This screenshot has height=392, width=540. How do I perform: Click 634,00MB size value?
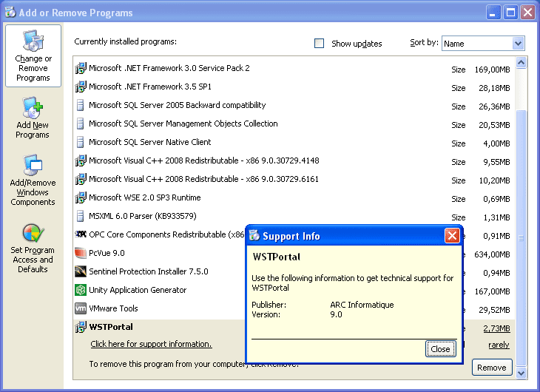click(492, 254)
